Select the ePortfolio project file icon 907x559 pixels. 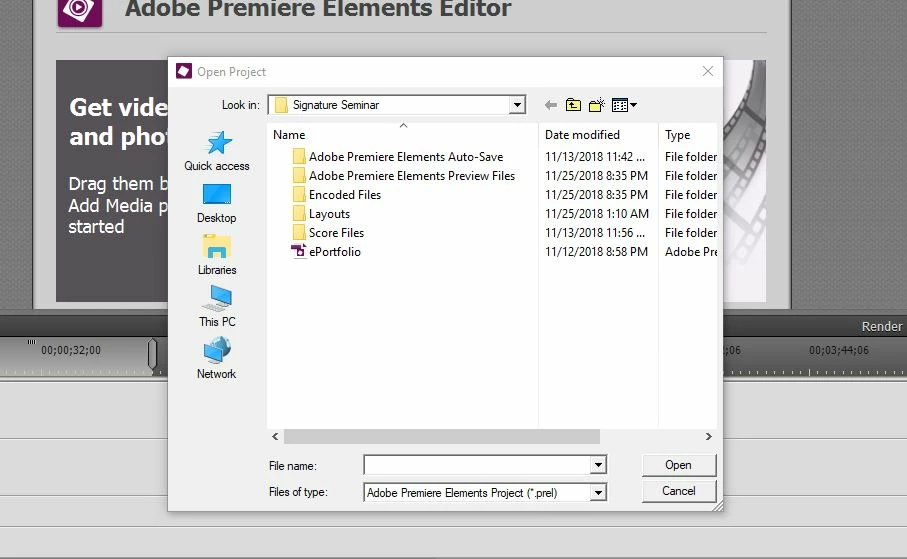coord(298,252)
